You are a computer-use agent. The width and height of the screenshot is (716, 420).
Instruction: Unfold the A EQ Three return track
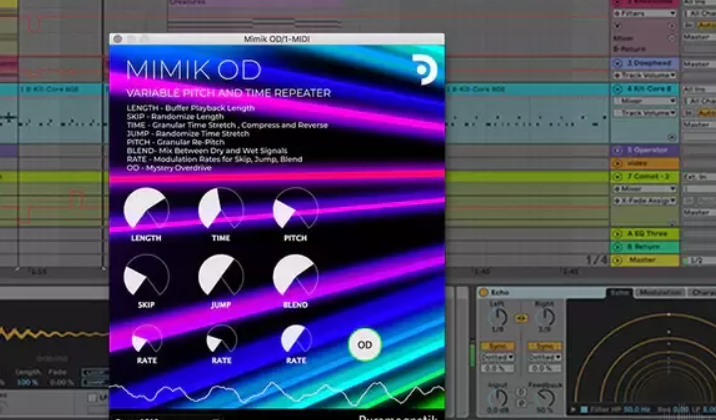(617, 234)
